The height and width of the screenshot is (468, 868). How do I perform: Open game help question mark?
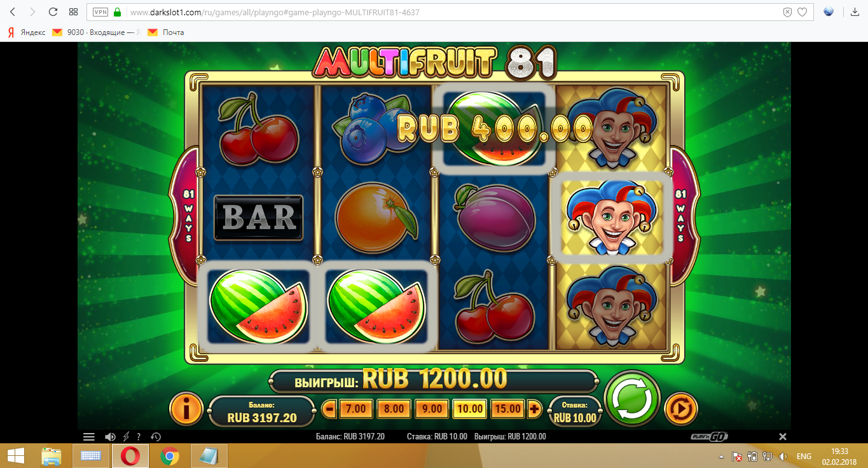coord(139,437)
